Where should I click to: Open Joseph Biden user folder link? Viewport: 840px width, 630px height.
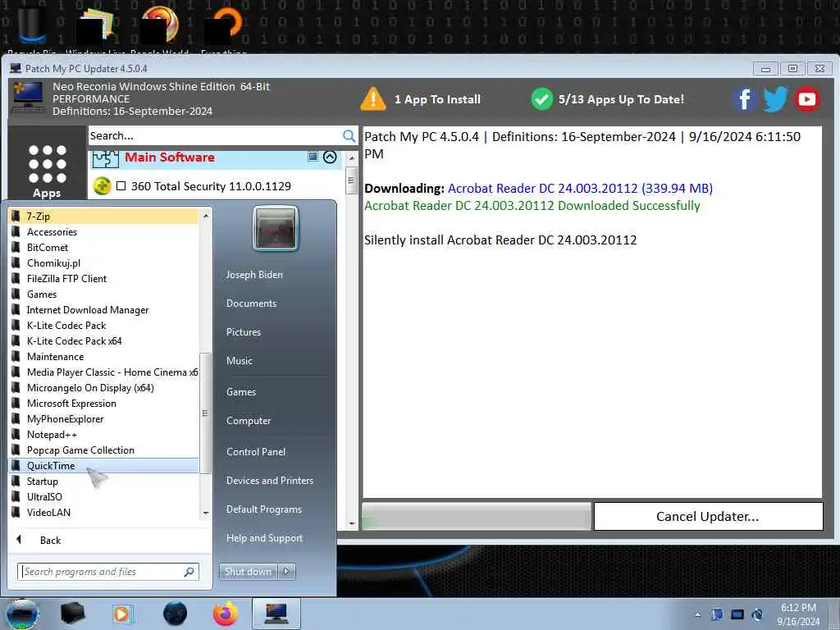tap(254, 275)
